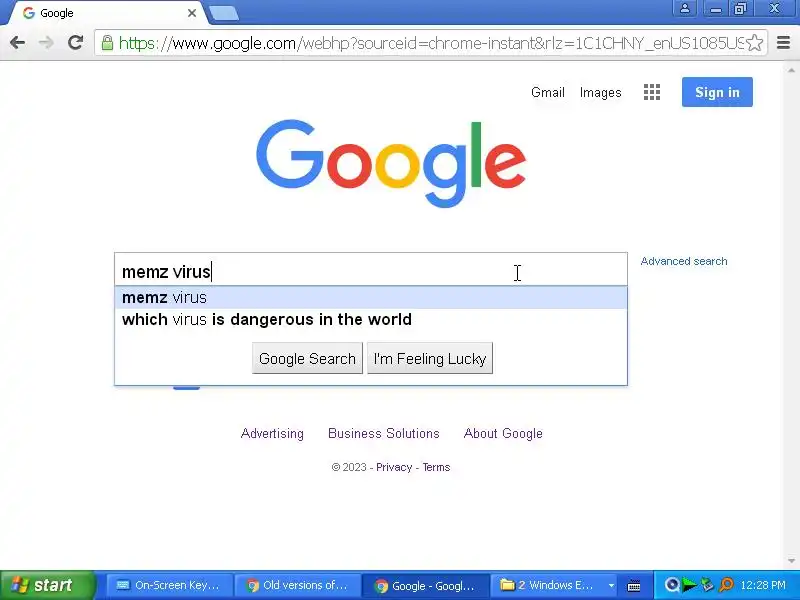Open the Privacy link
This screenshot has width=800, height=600.
pos(394,467)
